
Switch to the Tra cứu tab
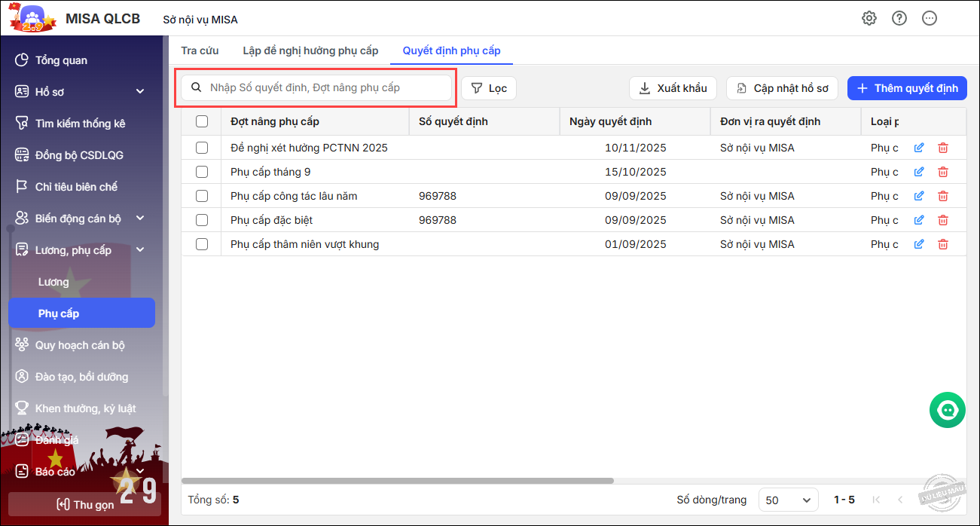pyautogui.click(x=200, y=50)
